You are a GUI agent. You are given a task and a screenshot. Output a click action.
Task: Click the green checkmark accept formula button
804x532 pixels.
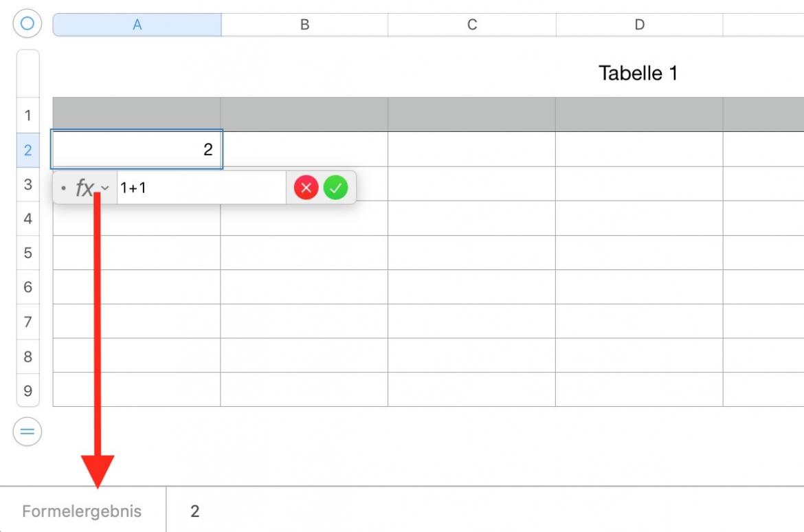pos(336,188)
